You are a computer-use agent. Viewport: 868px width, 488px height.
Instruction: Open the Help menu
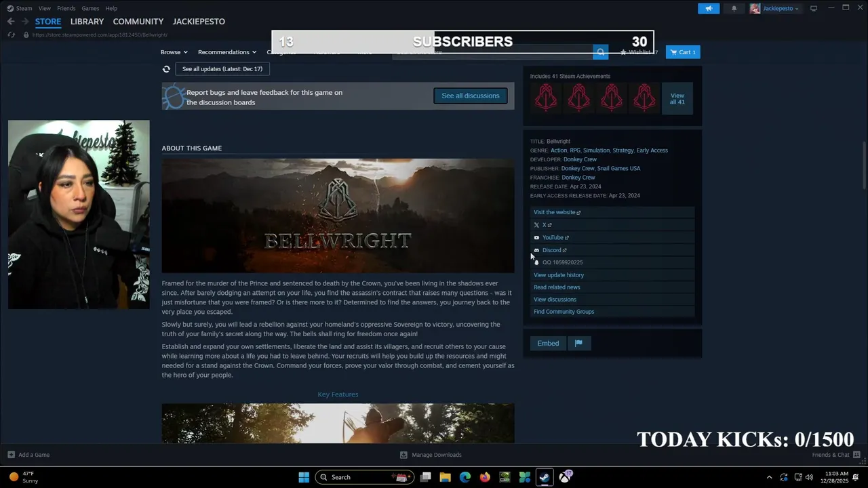point(111,8)
